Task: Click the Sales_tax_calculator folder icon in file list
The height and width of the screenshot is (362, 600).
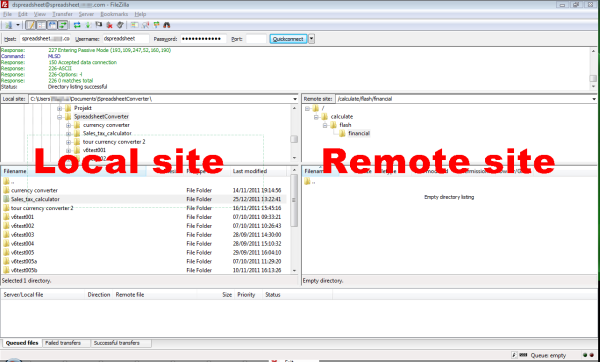Action: tap(6, 199)
